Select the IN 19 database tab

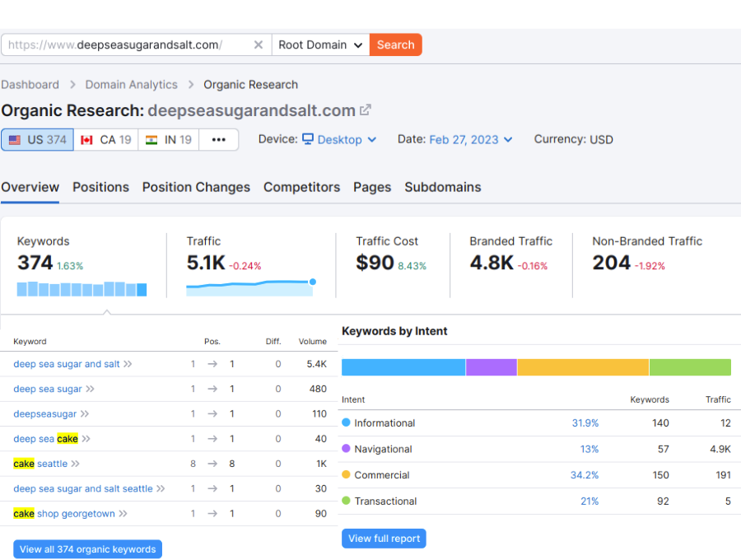coord(169,140)
